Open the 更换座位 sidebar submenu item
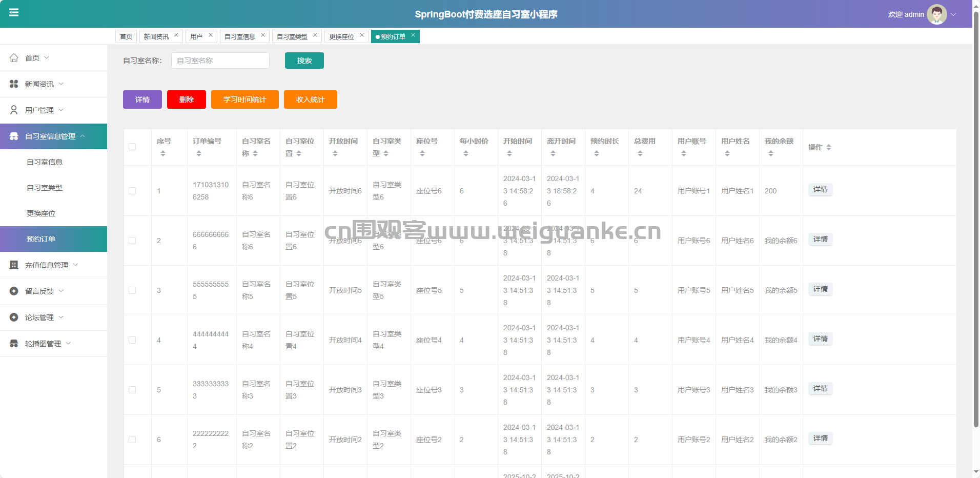 coord(41,213)
